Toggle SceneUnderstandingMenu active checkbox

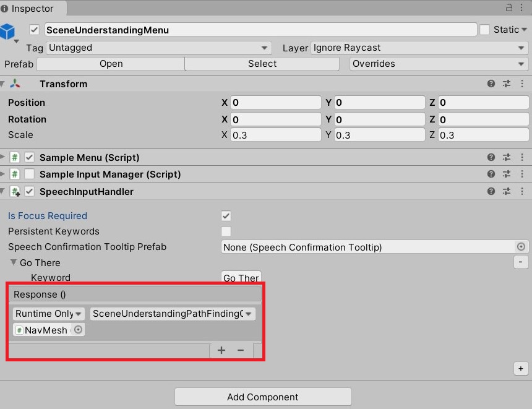34,30
